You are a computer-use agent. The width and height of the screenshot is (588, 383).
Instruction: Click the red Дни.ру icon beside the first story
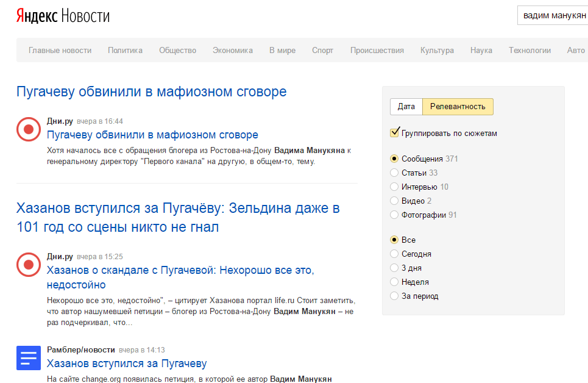(x=28, y=129)
